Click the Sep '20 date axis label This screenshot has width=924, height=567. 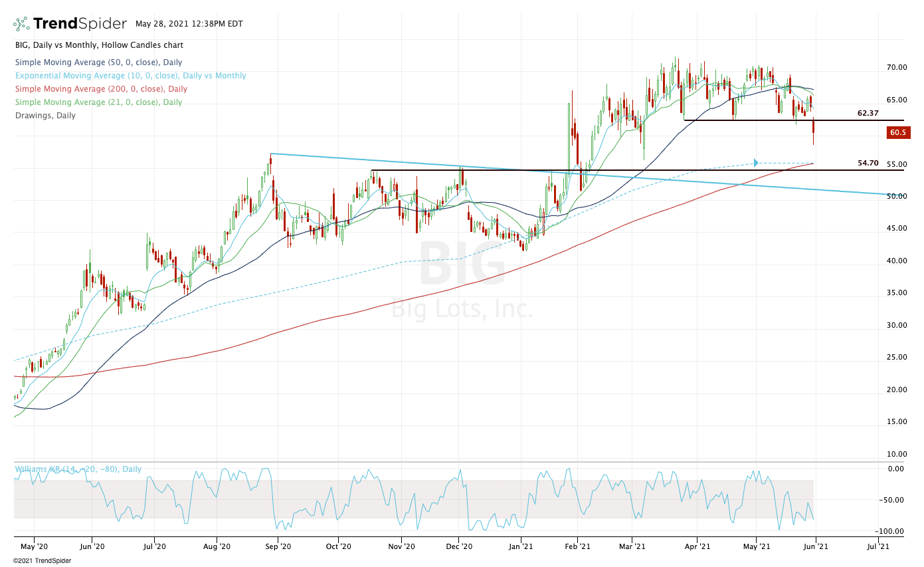[x=279, y=547]
